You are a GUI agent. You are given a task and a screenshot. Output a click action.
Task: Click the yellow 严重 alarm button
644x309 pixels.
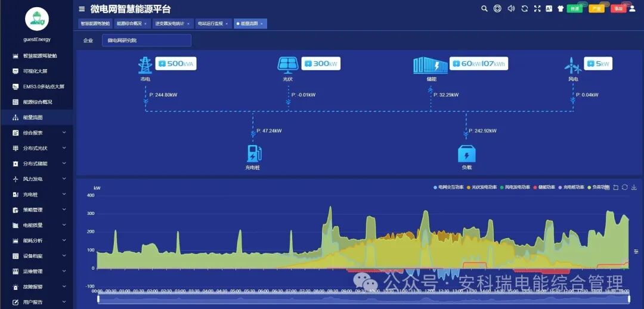tap(596, 8)
